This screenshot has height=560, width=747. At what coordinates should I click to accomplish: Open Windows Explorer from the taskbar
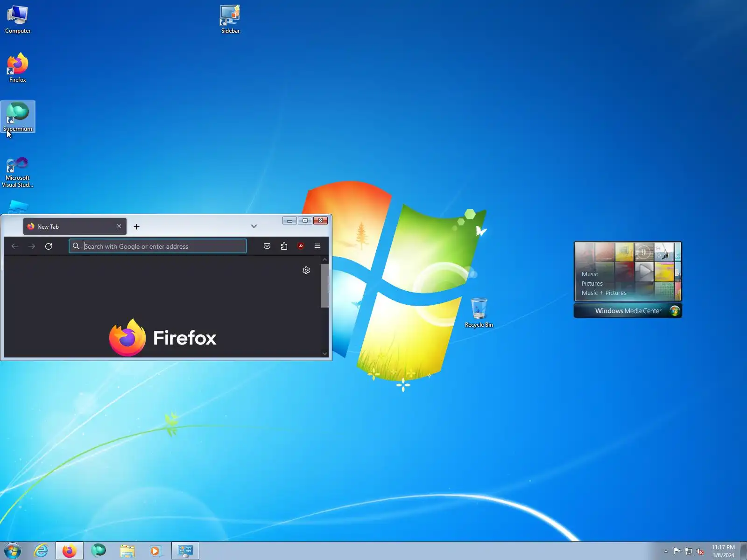coord(127,551)
